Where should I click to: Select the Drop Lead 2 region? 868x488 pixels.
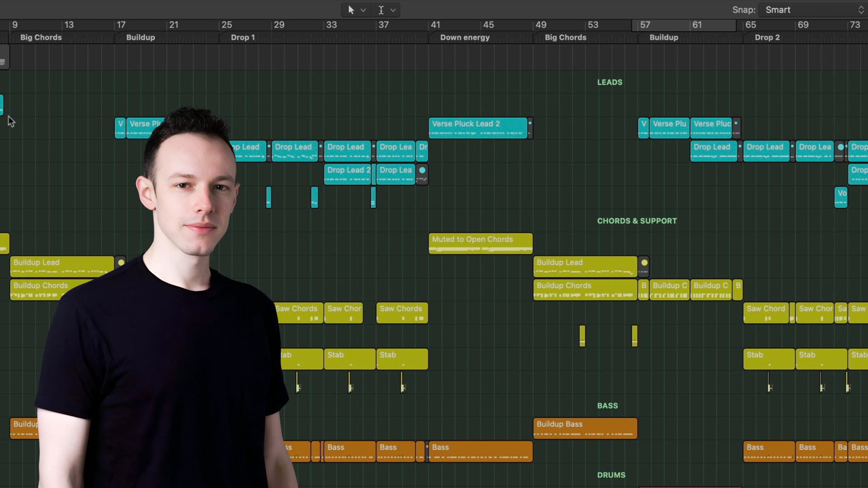[347, 174]
